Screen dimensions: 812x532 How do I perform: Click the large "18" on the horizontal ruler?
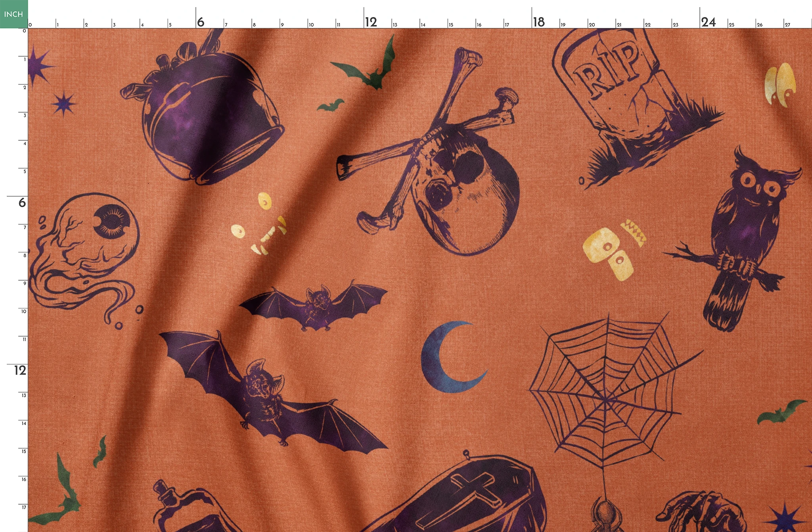point(539,22)
